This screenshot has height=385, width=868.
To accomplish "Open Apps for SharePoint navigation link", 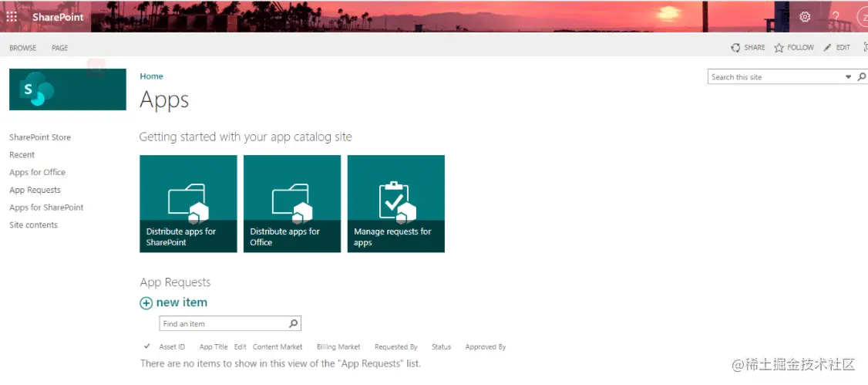I will [x=46, y=208].
